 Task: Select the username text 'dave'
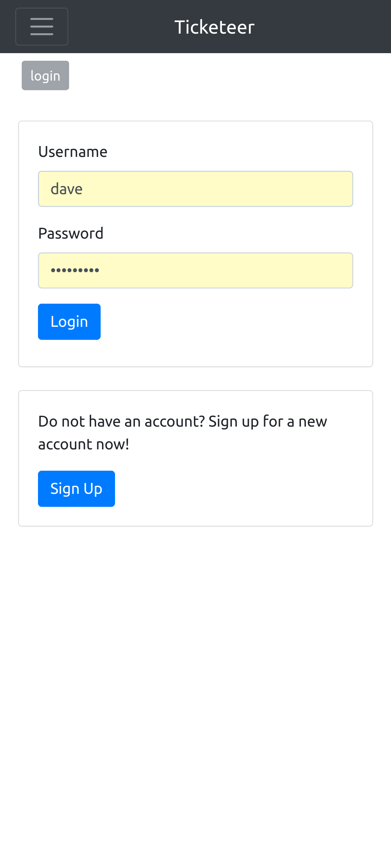click(67, 188)
